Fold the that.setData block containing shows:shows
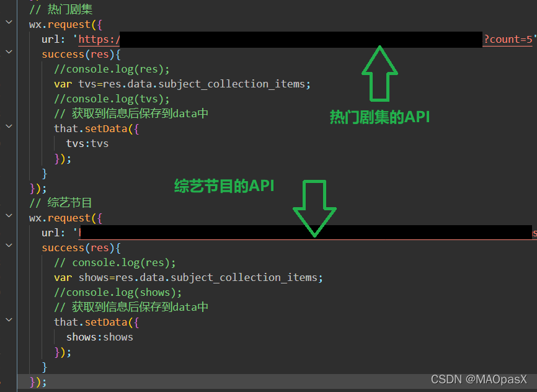This screenshot has width=537, height=392. (9, 320)
